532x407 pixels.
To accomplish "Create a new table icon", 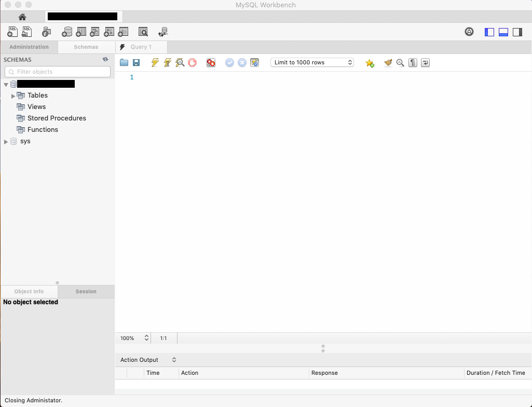I will pos(81,32).
